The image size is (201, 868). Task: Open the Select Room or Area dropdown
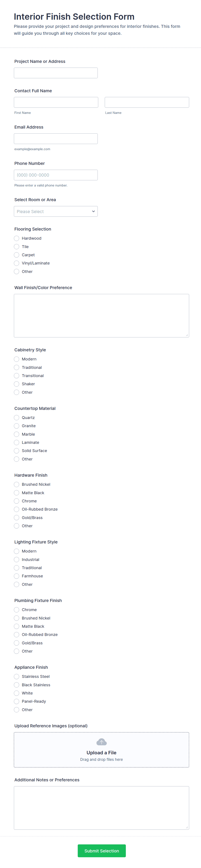[x=56, y=211]
